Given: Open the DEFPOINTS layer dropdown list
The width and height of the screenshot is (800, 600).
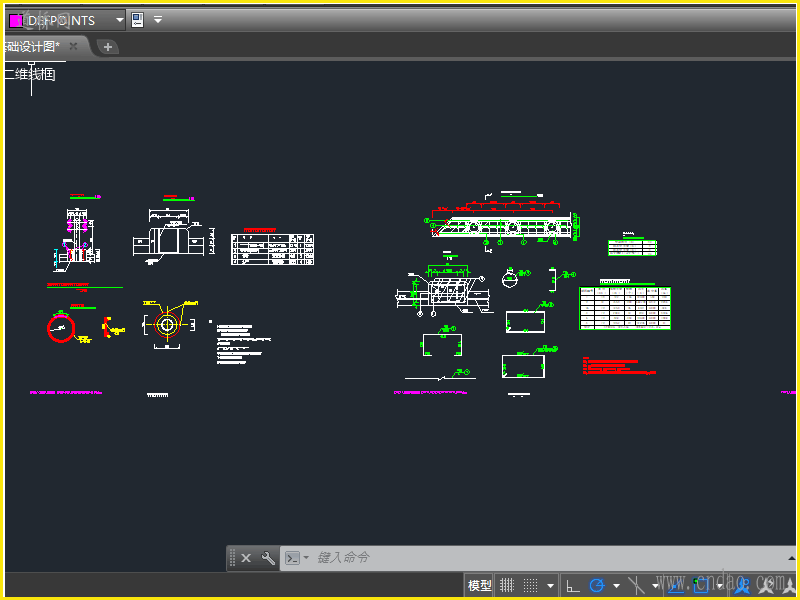Looking at the screenshot, I should 120,20.
